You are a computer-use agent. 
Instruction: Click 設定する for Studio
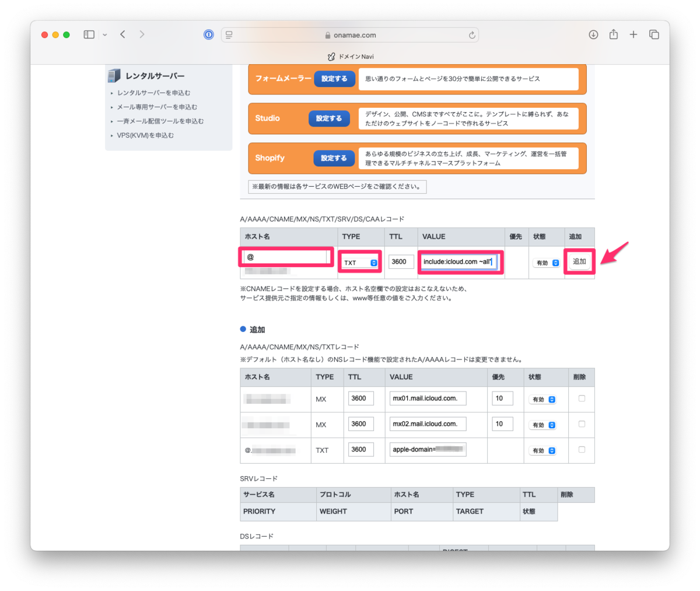point(329,118)
